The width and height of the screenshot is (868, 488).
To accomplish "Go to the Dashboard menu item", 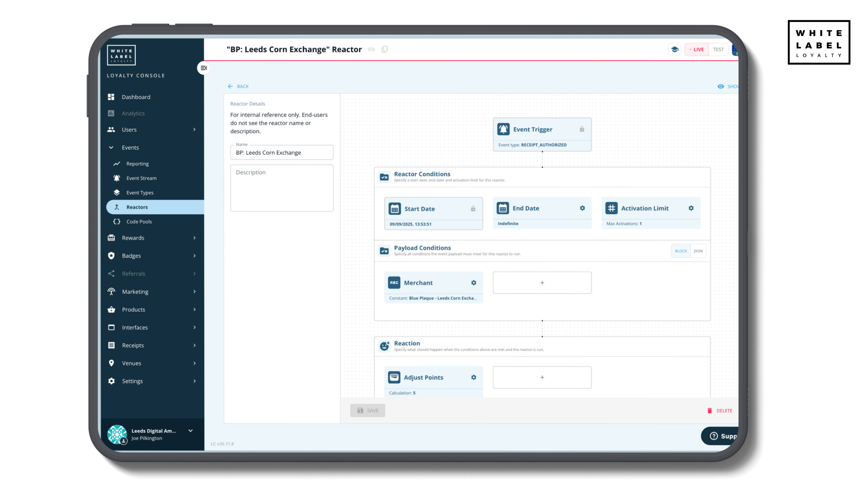I will (136, 97).
